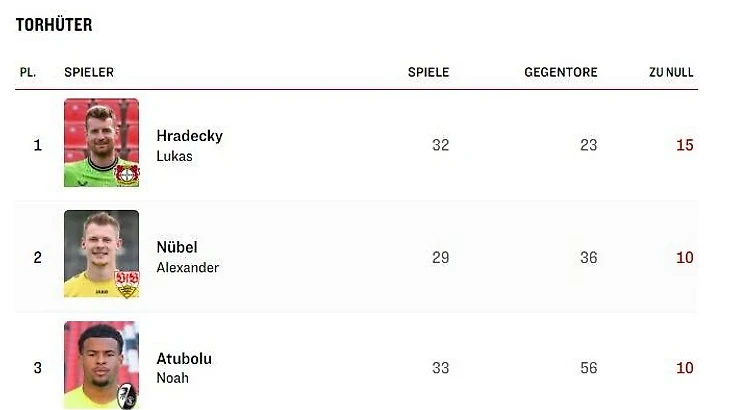
Task: Click the VfB Stuttgart club badge
Action: point(127,284)
